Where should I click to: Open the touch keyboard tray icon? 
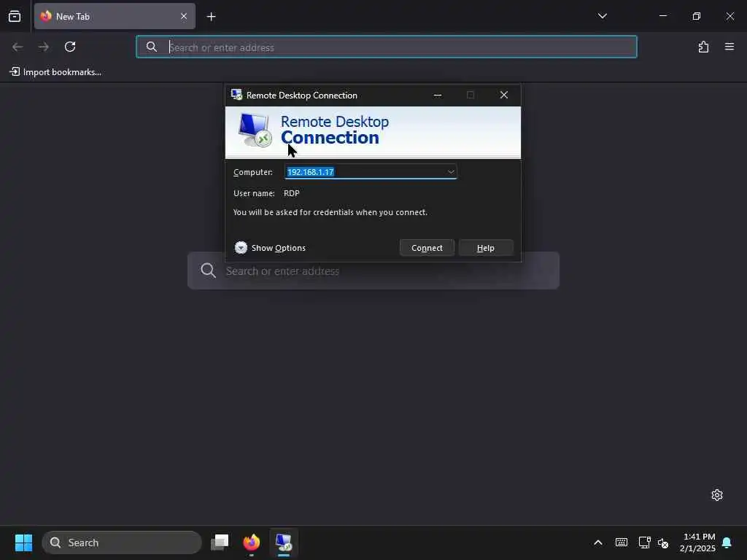tap(622, 542)
